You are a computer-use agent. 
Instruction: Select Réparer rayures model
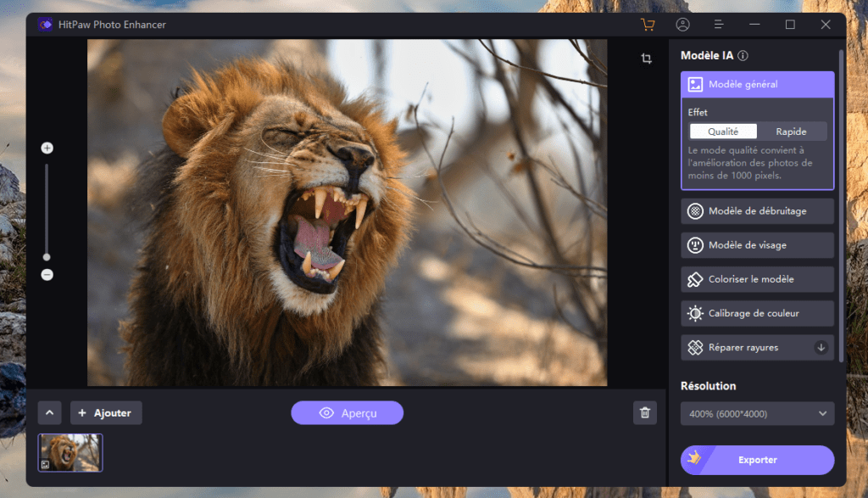point(757,347)
